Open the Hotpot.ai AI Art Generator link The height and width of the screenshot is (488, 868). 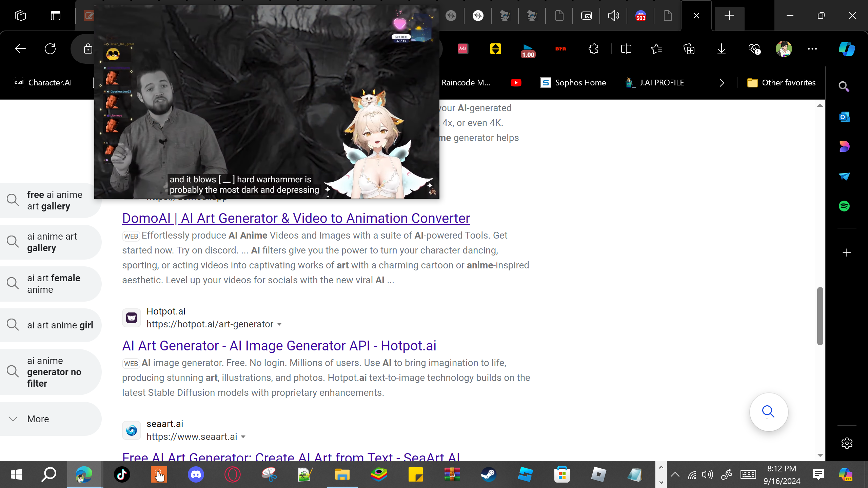[279, 346]
